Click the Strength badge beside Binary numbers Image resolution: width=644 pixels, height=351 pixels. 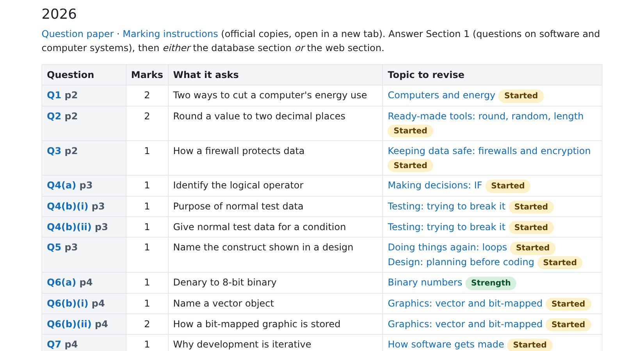tap(491, 283)
